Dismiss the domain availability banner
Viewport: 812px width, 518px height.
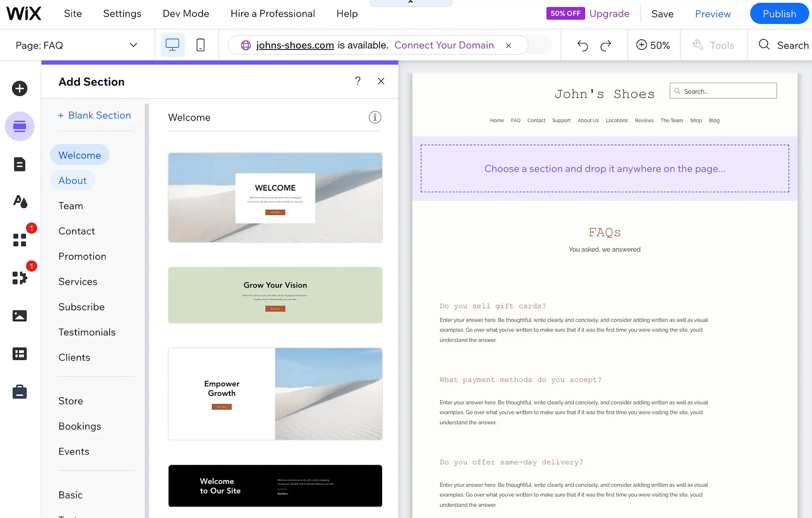click(508, 44)
